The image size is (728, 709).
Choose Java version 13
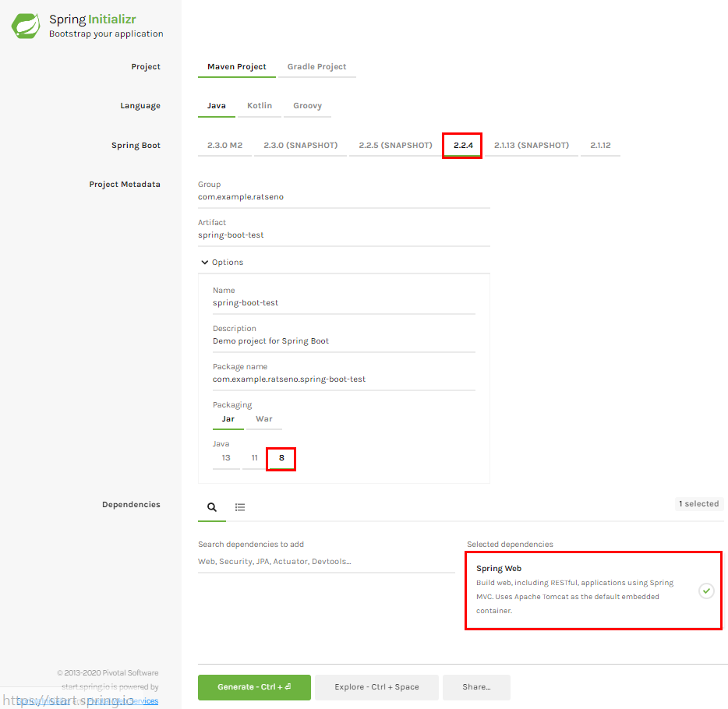click(x=226, y=458)
